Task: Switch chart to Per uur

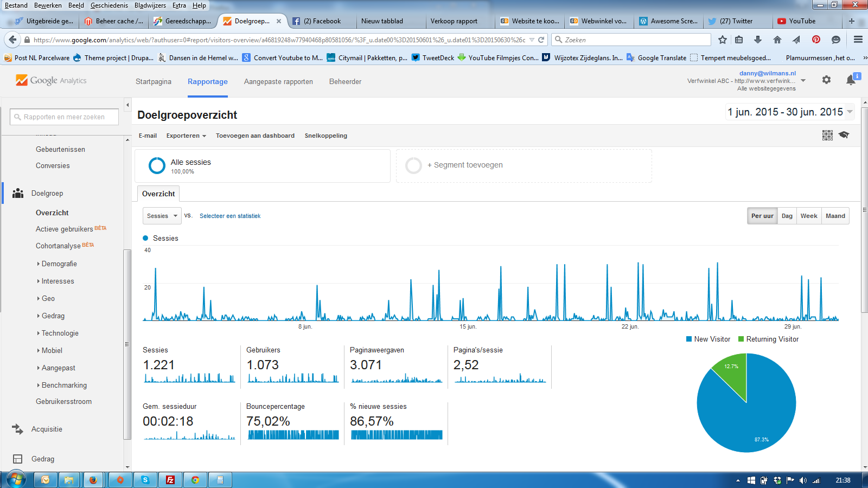Action: click(762, 216)
